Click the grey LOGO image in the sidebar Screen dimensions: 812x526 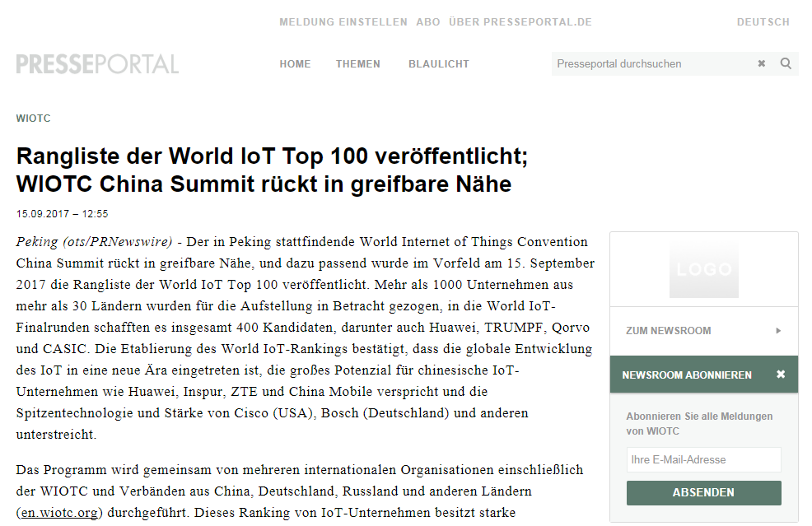[x=703, y=268]
